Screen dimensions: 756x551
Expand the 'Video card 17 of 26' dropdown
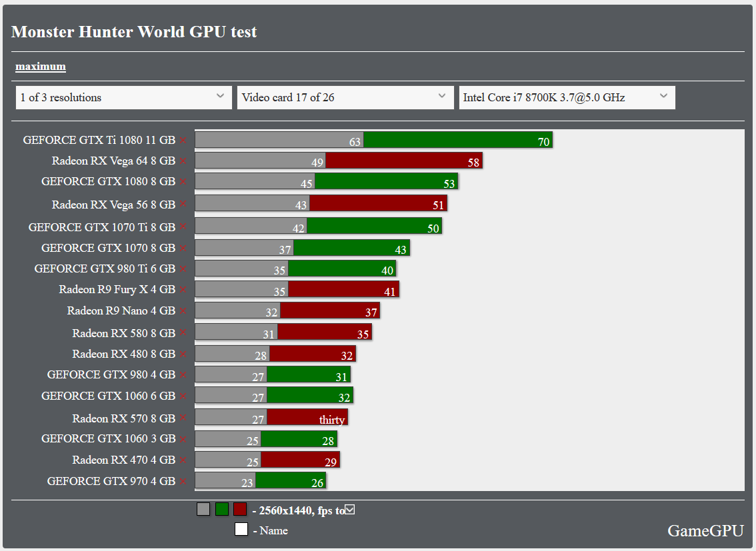[345, 97]
